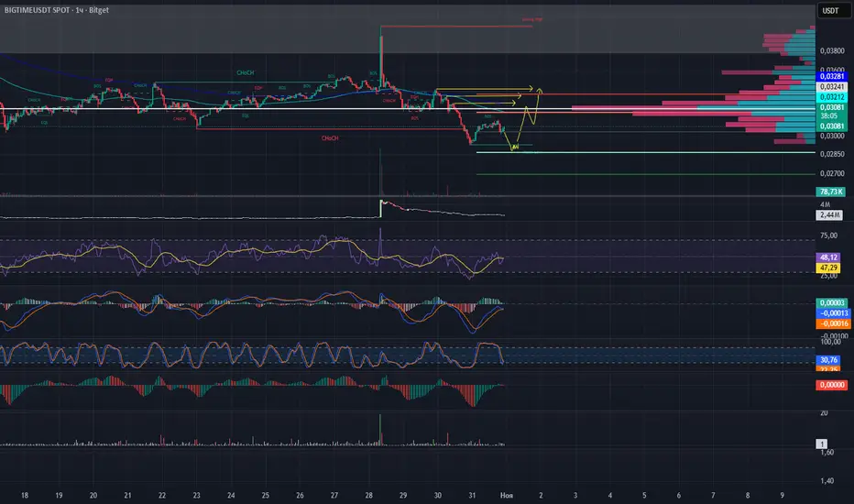Click the yellow 47,29 RSI average label
The image size is (854, 504).
click(832, 268)
